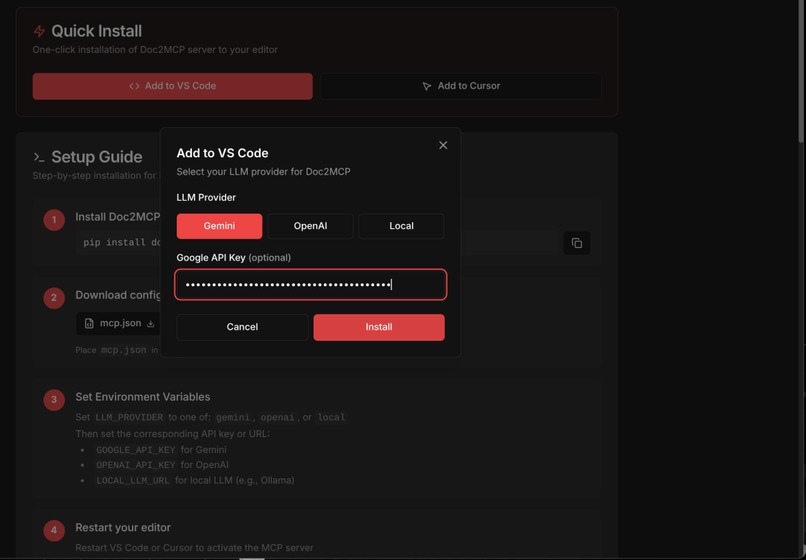This screenshot has width=806, height=560.
Task: Click 'Set Environment Variables' step title
Action: (x=143, y=397)
